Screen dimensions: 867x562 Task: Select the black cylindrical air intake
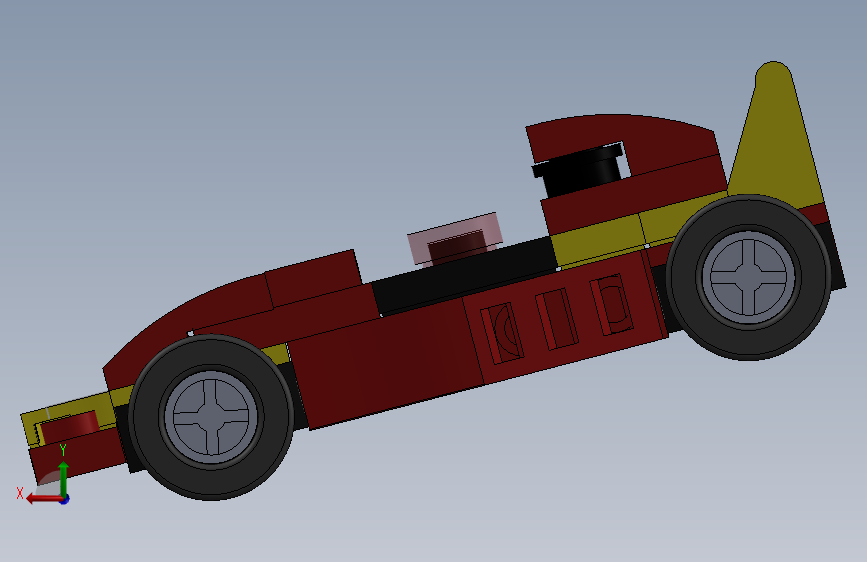coord(579,168)
